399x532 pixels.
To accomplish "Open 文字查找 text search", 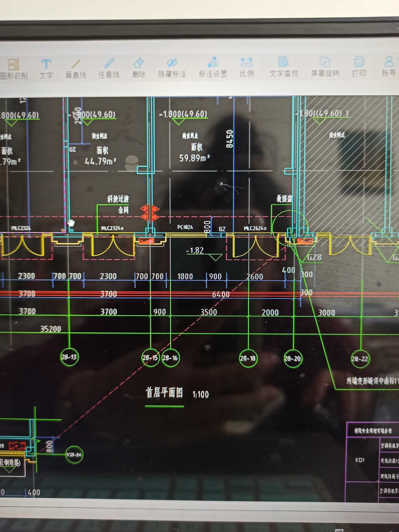I will [x=284, y=67].
